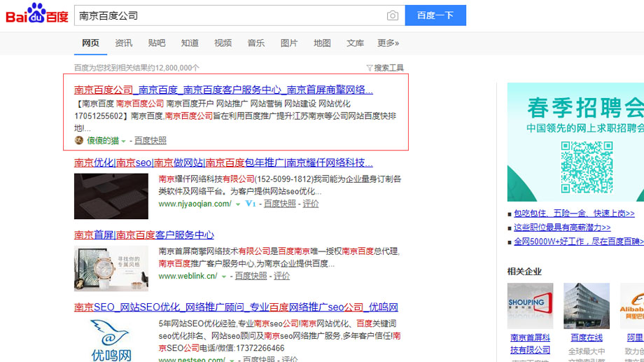Click the 傻傻的猫 avatar icon
This screenshot has height=362, width=644.
click(79, 141)
